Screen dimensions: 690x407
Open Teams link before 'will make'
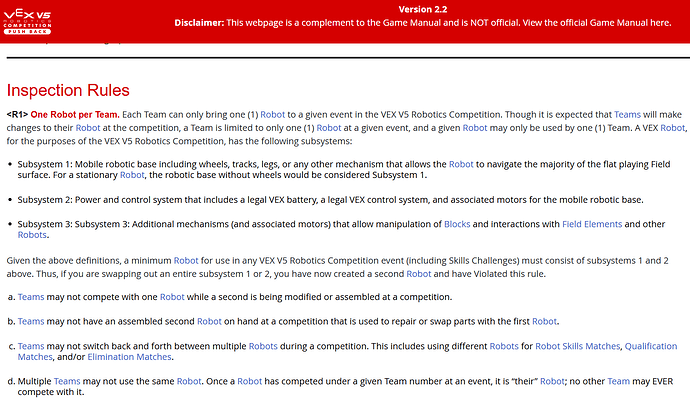[x=627, y=115]
